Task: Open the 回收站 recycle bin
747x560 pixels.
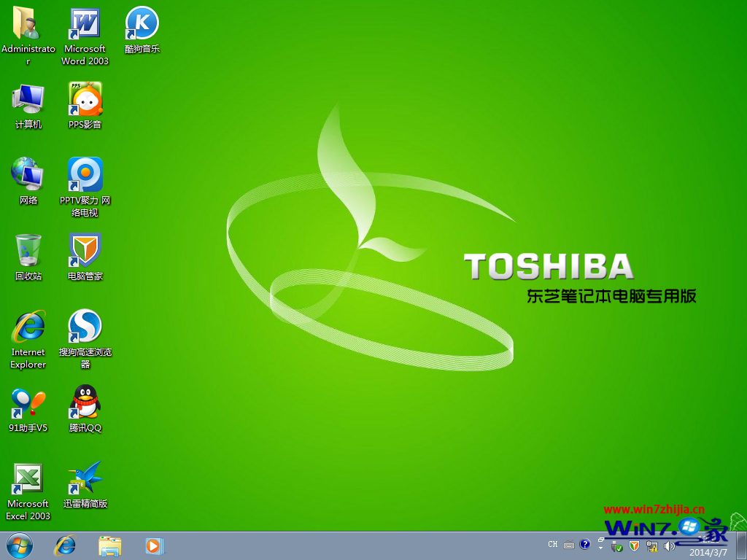Action: [x=28, y=252]
